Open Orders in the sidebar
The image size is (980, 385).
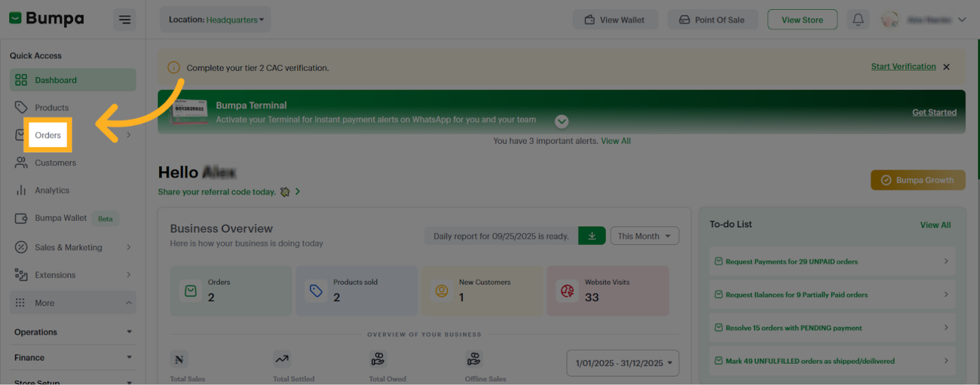(48, 135)
